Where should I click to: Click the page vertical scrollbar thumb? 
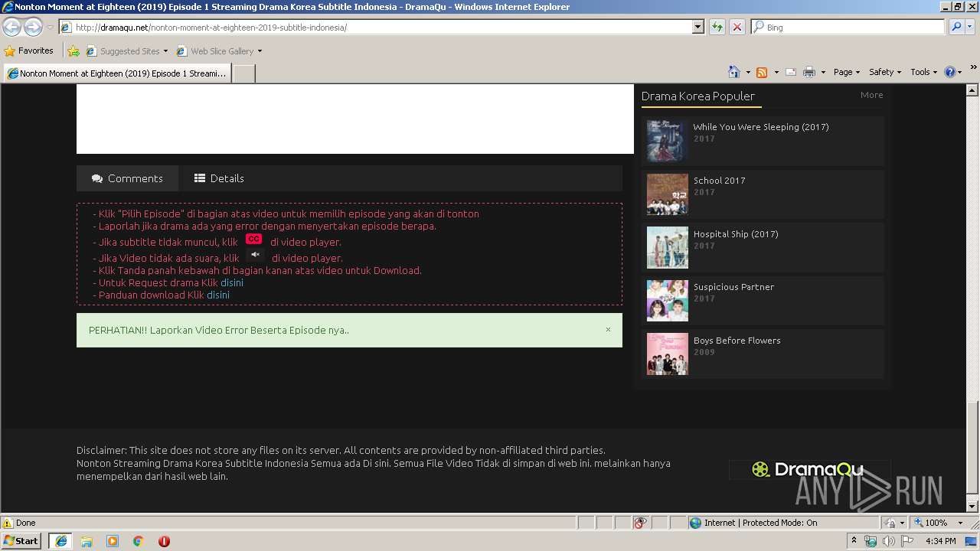972,448
